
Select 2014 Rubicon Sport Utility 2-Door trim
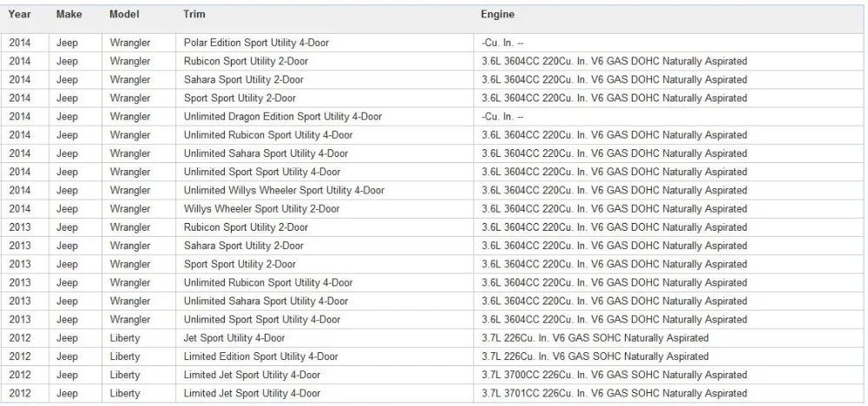pos(246,62)
